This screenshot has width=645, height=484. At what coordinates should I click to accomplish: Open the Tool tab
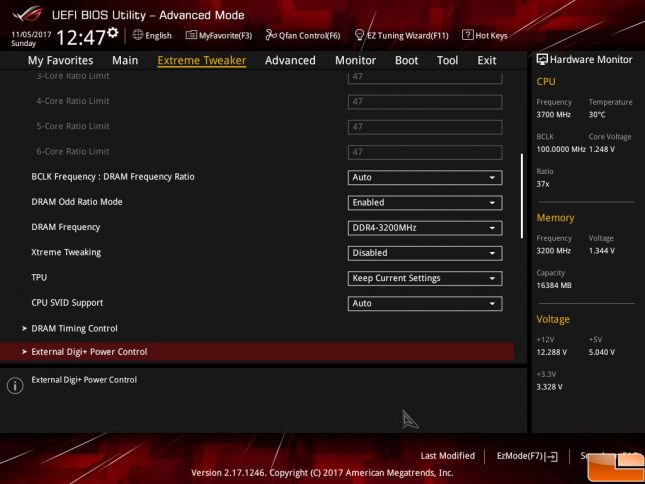(448, 60)
